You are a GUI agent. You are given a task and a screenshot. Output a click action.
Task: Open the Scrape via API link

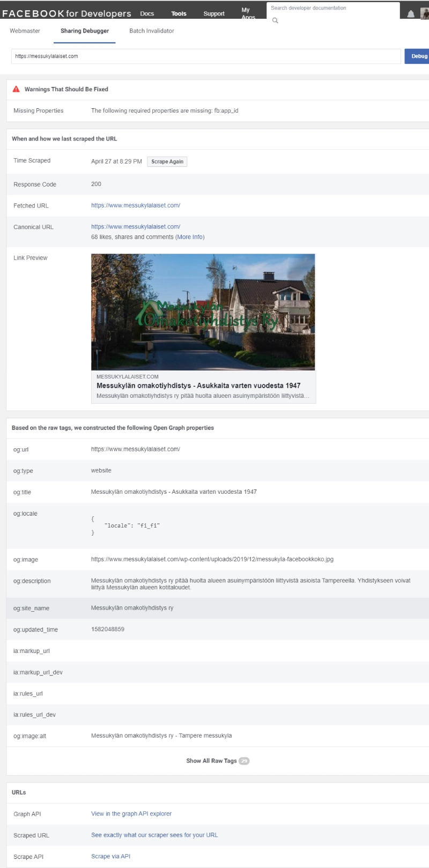point(110,856)
